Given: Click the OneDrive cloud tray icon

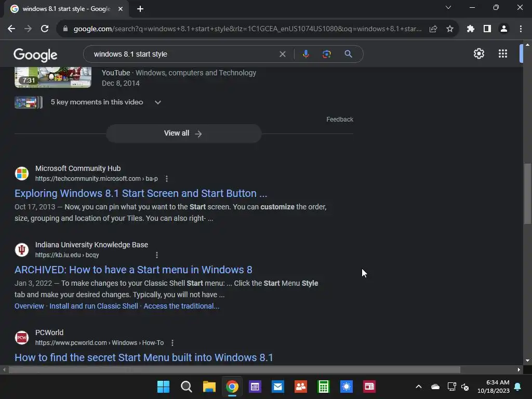Looking at the screenshot, I should [x=435, y=387].
